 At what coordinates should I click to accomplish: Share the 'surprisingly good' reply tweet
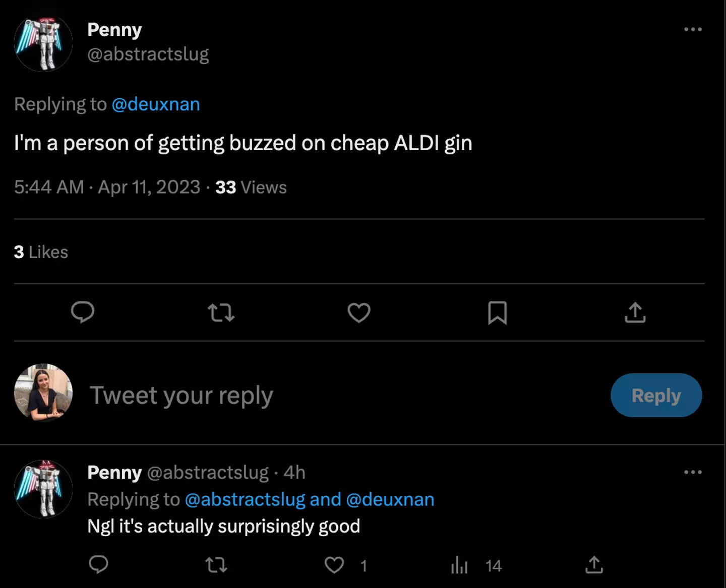tap(594, 565)
